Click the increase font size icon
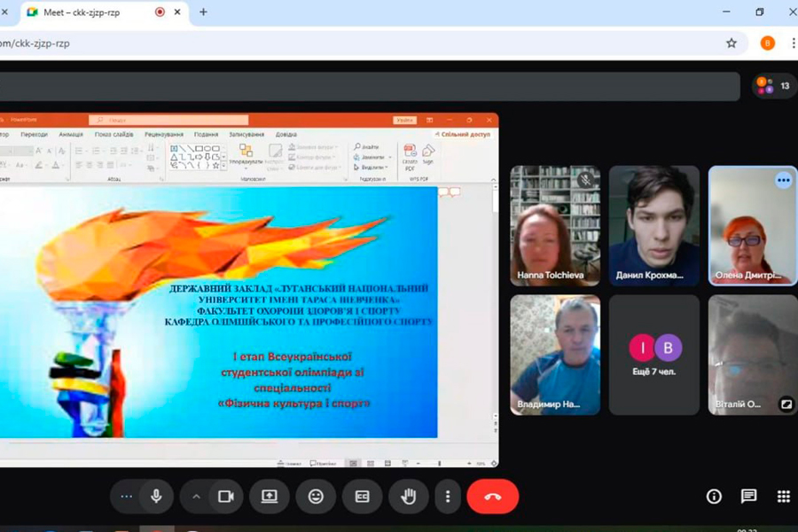Screen dimensions: 798x532 [x=39, y=151]
